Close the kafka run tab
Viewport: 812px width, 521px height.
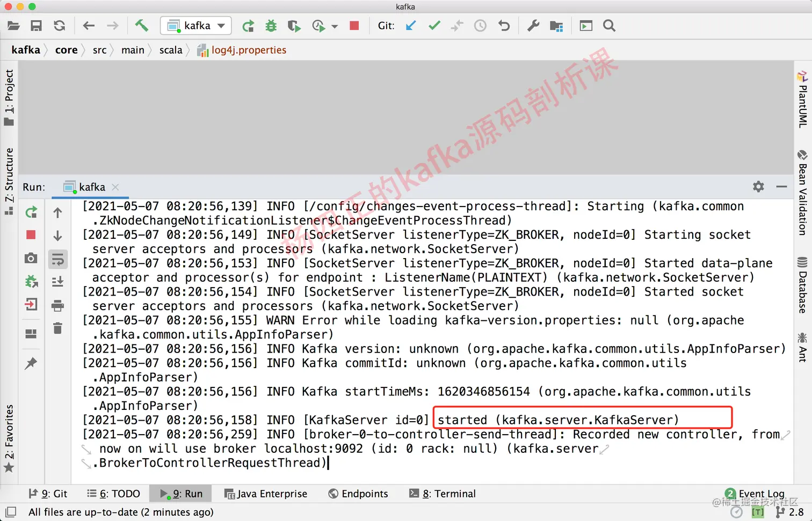coord(115,187)
